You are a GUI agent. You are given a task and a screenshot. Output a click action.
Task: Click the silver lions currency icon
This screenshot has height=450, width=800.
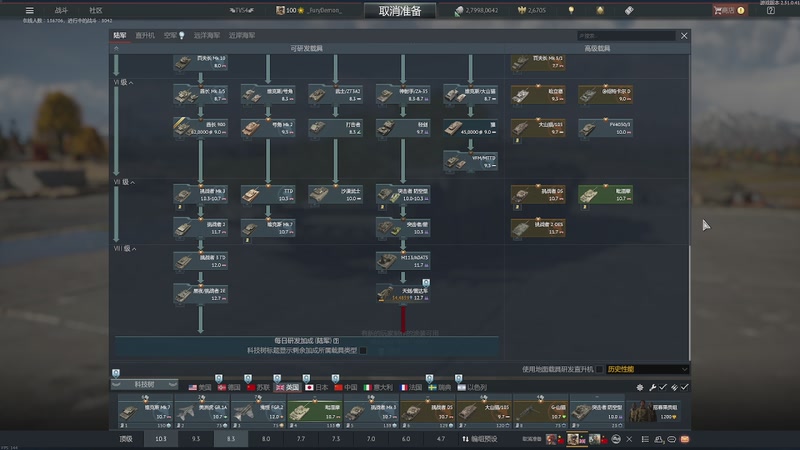pyautogui.click(x=459, y=10)
